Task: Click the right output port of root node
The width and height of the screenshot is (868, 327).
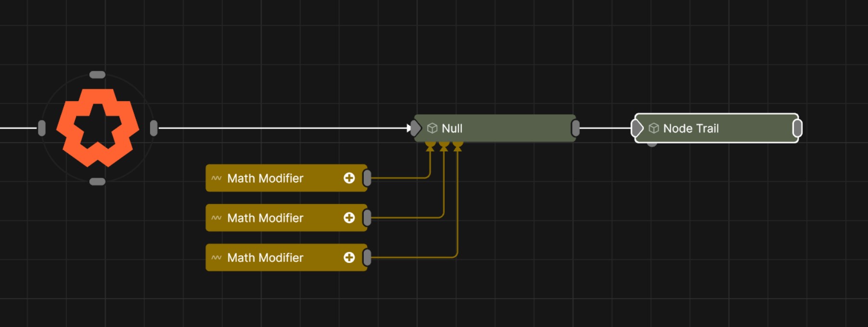Action: [153, 128]
